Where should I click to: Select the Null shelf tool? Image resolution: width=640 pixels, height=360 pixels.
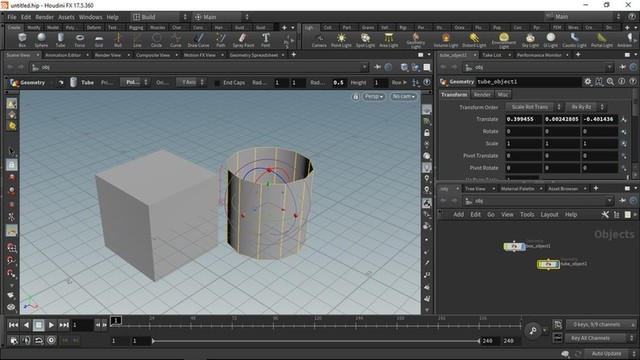tap(118, 40)
